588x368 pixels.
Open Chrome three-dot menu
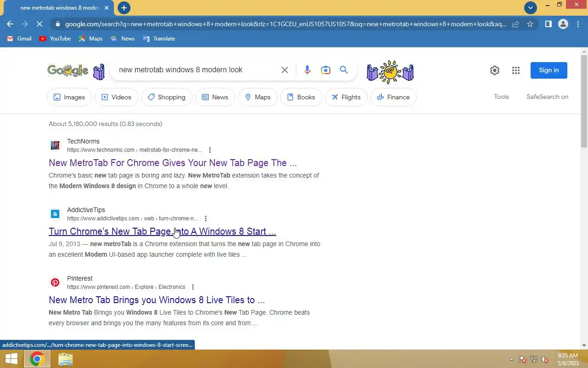pos(578,24)
